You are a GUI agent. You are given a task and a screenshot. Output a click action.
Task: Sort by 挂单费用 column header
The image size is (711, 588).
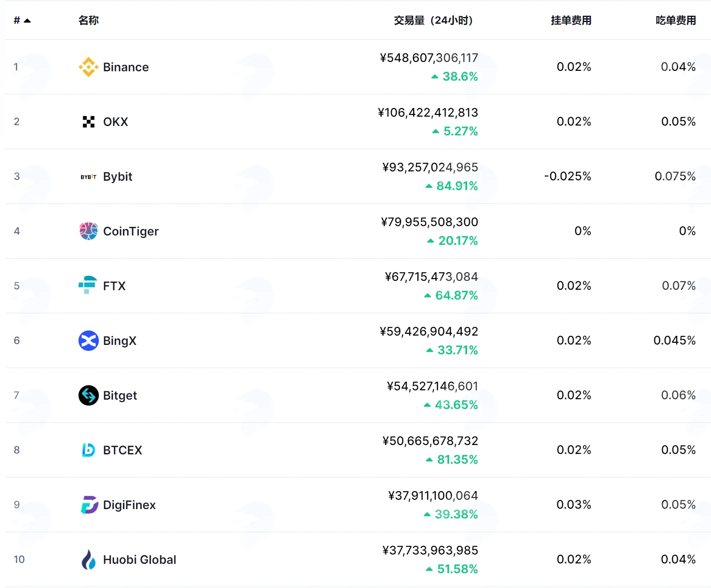(571, 20)
